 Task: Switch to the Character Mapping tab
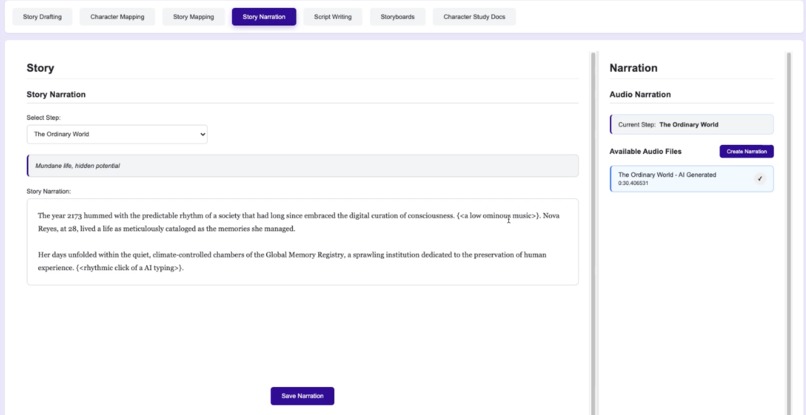click(x=117, y=16)
